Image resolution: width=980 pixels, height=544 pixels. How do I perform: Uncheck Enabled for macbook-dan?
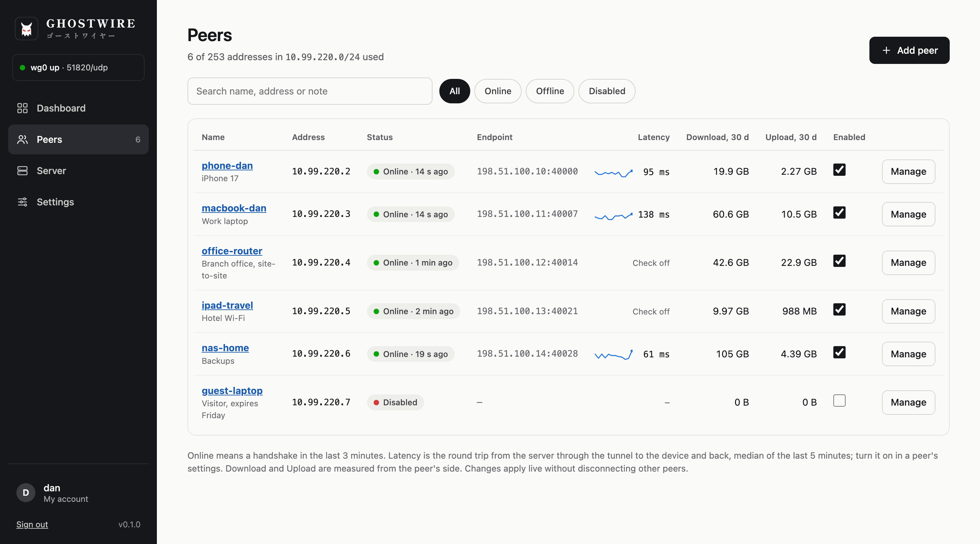tap(839, 213)
